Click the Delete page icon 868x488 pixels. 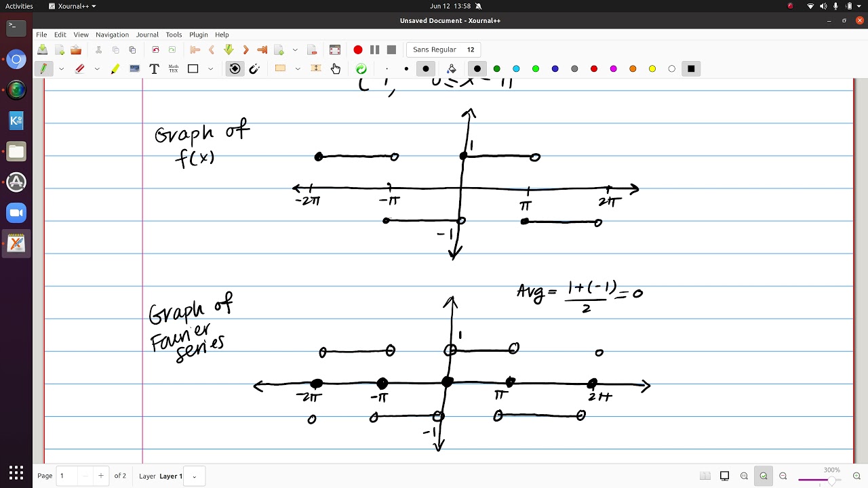tap(312, 49)
